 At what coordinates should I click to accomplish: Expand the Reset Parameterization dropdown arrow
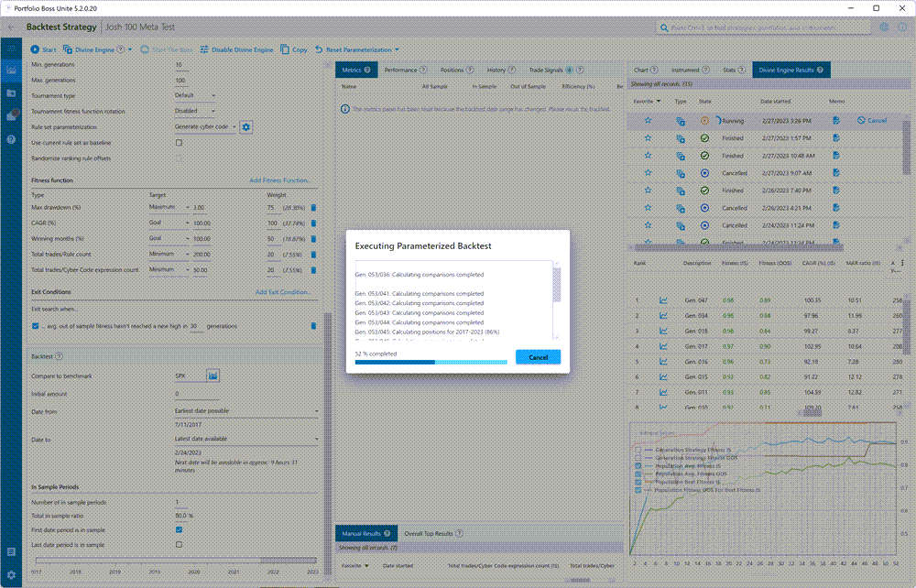[x=398, y=49]
